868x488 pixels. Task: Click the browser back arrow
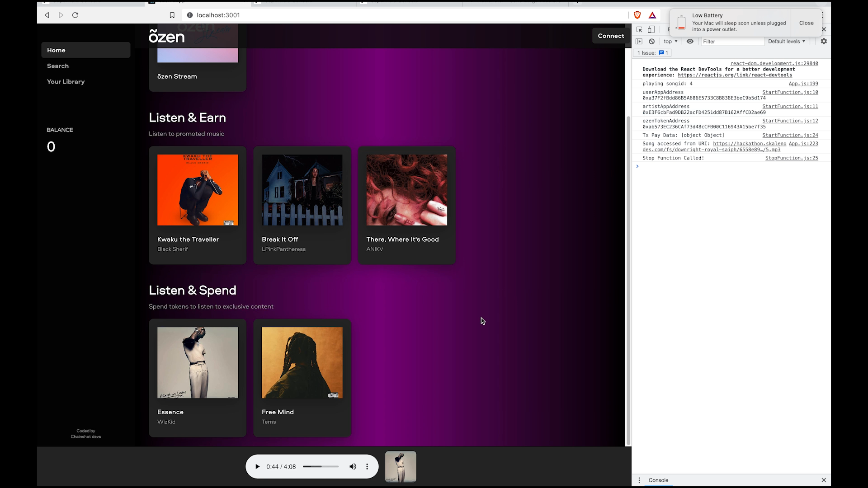pyautogui.click(x=47, y=15)
